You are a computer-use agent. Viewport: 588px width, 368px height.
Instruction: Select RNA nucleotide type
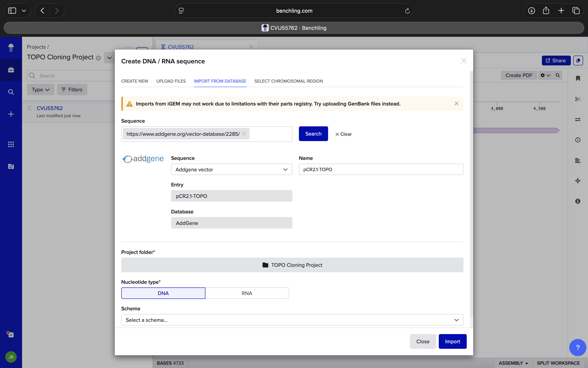247,293
